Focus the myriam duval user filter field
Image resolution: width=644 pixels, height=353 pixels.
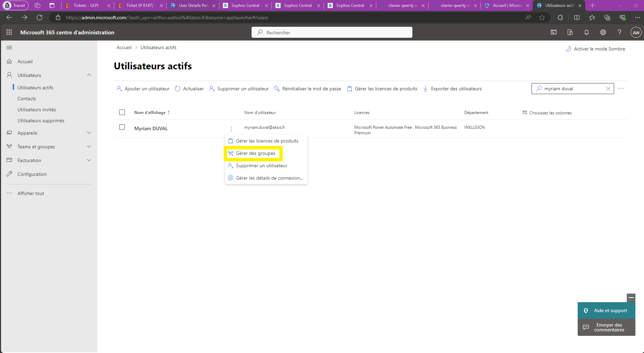[x=573, y=89]
